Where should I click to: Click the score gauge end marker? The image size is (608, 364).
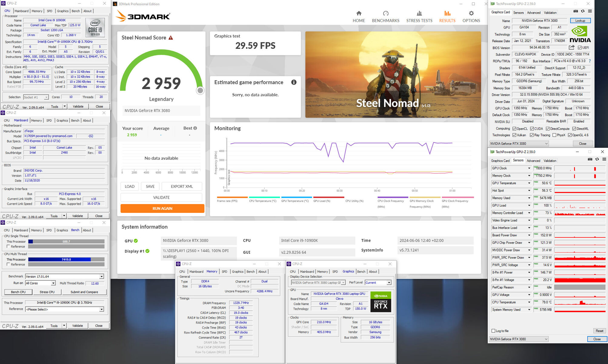pyautogui.click(x=200, y=90)
